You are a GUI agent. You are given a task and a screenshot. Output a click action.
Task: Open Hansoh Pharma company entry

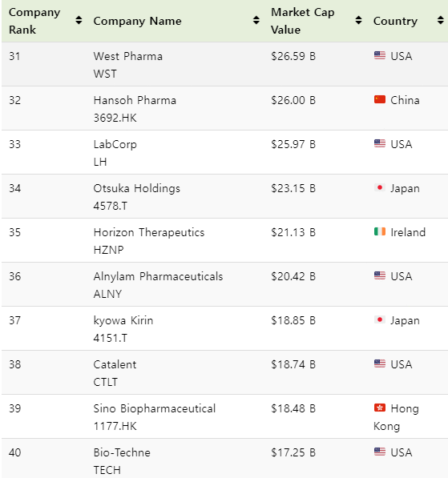point(135,100)
